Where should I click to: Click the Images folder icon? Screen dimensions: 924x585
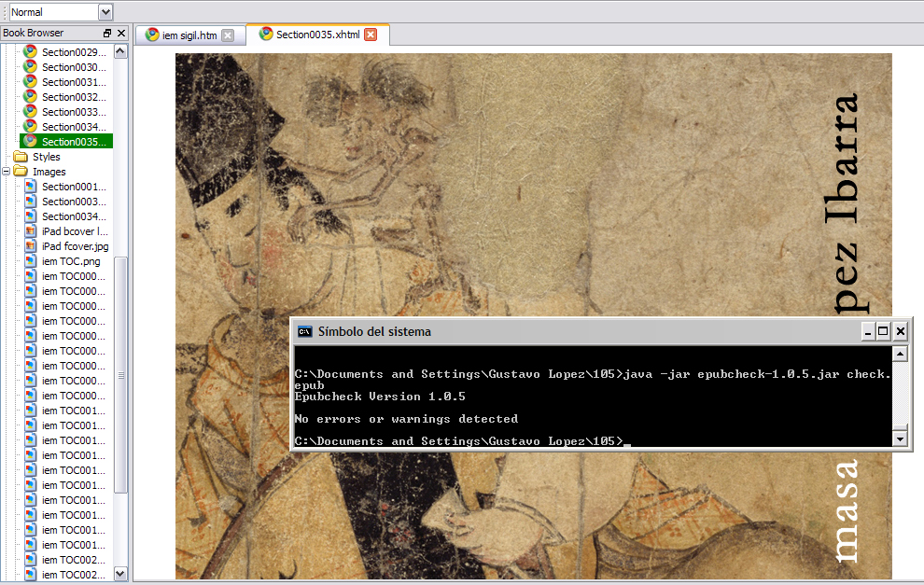click(x=21, y=172)
